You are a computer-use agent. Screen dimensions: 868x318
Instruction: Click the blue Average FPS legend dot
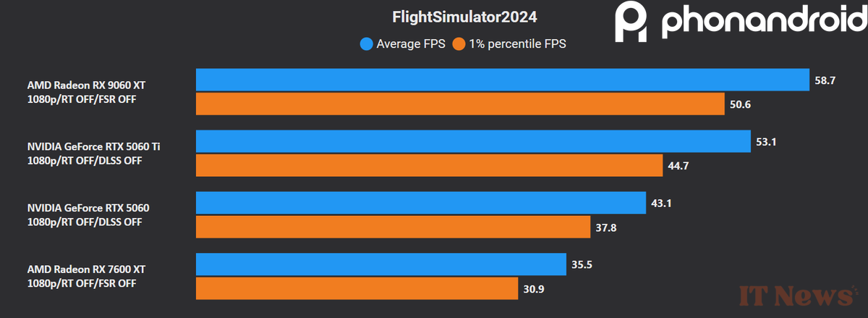367,44
